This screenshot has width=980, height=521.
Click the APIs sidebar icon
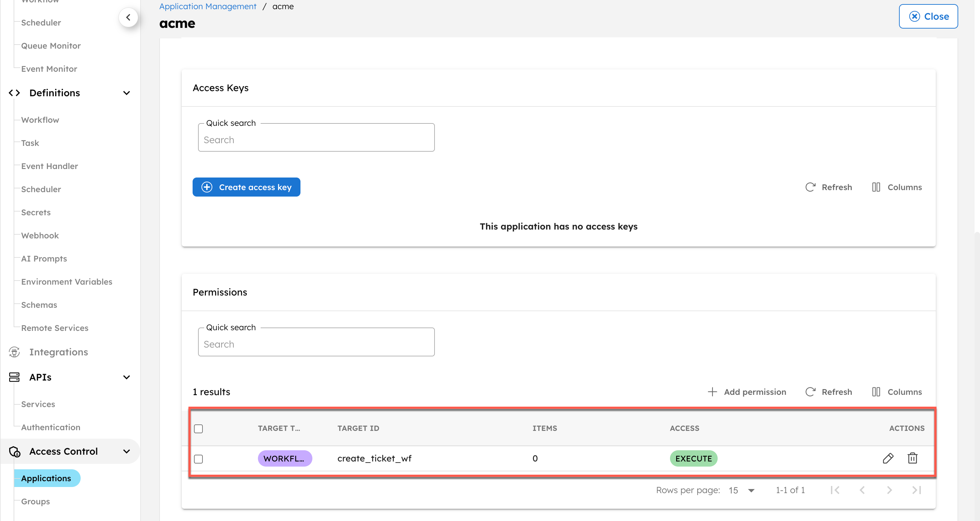click(13, 377)
